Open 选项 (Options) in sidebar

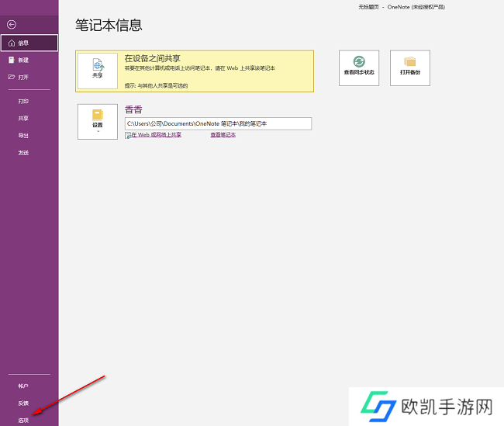[x=23, y=421]
